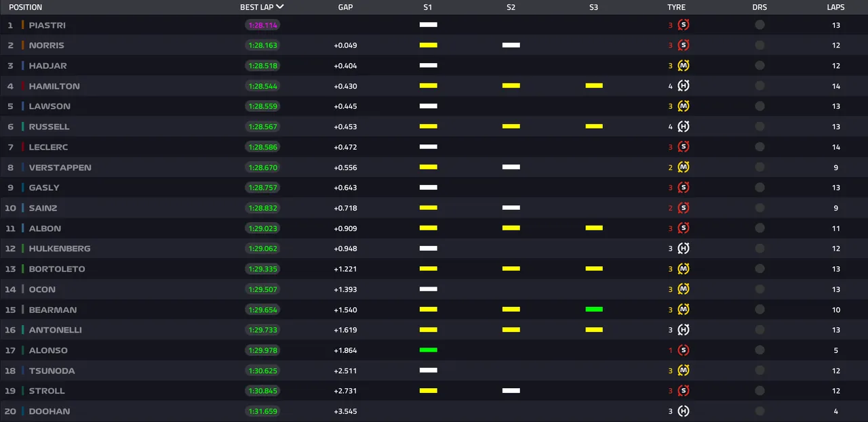Click Stroll's white S2 sector bar
Viewport: 868px width, 422px height.
click(x=511, y=391)
